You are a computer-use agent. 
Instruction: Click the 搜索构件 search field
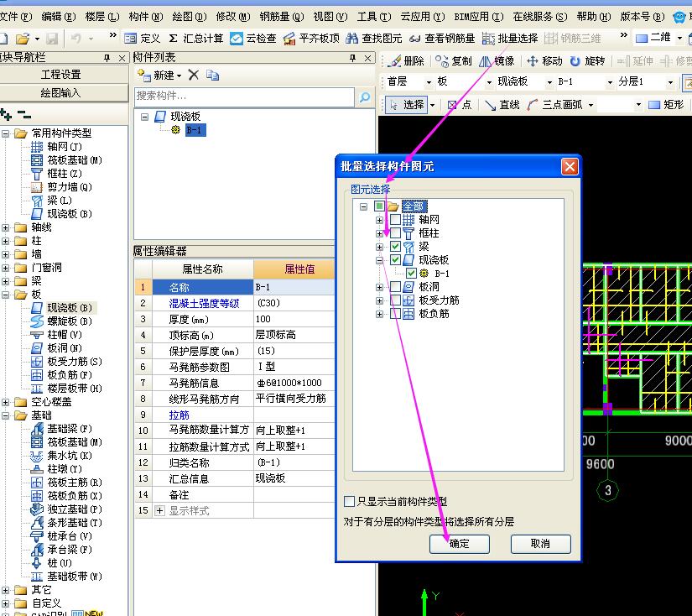244,97
